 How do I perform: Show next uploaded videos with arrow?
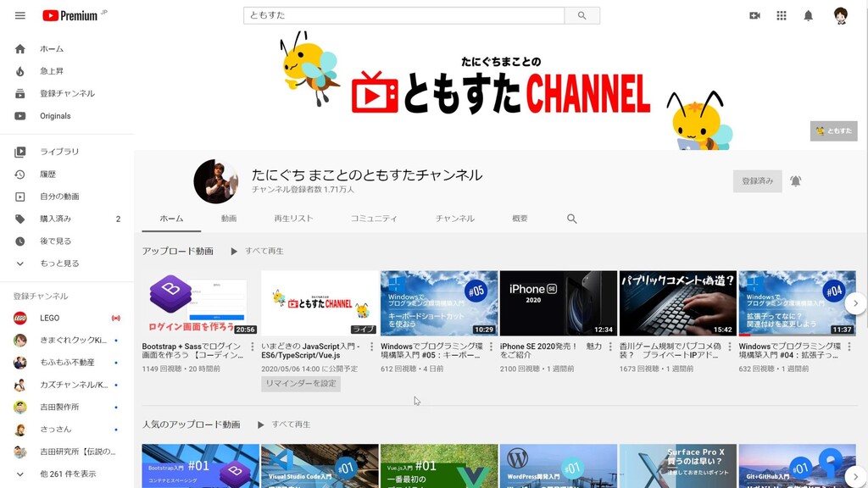click(855, 303)
